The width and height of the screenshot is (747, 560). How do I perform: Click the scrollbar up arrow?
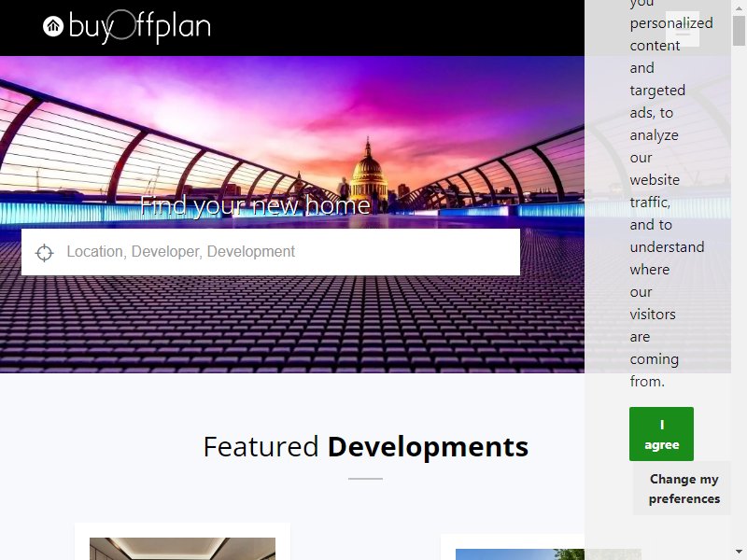click(x=739, y=7)
